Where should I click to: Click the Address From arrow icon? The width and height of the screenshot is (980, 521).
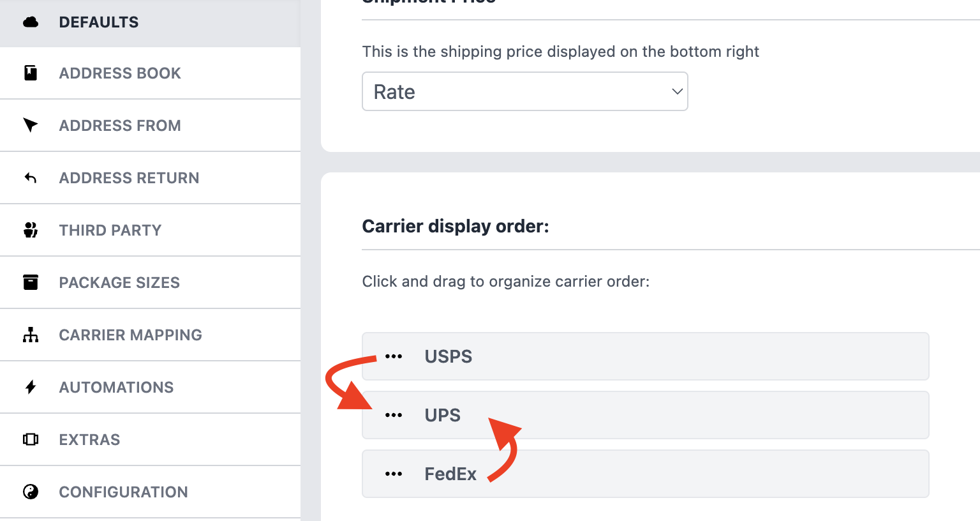31,125
